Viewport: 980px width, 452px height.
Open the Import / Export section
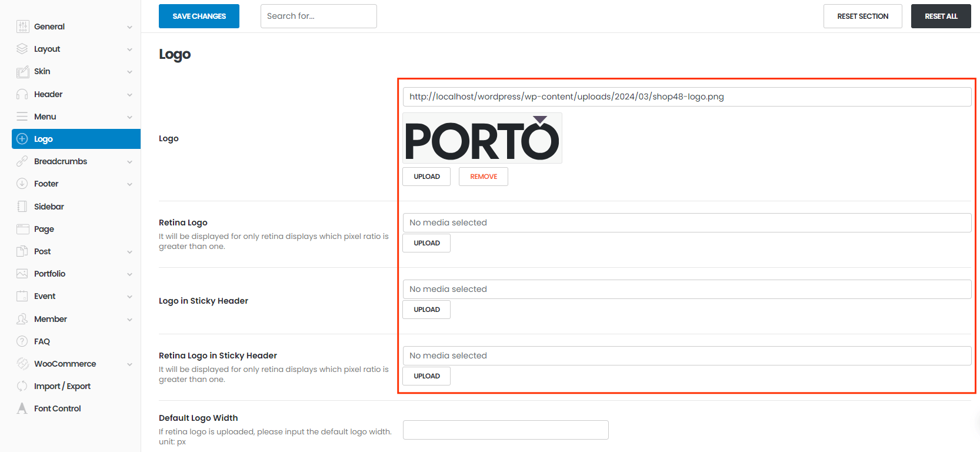[x=62, y=386]
